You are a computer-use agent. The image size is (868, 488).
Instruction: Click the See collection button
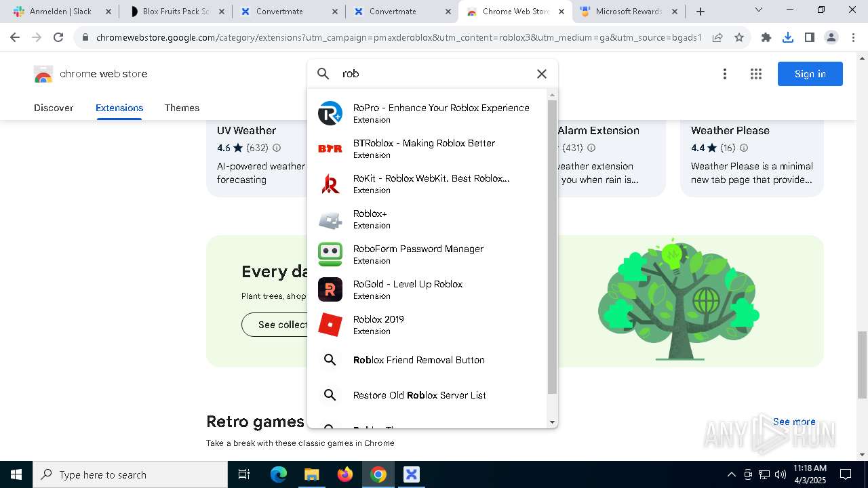click(283, 325)
